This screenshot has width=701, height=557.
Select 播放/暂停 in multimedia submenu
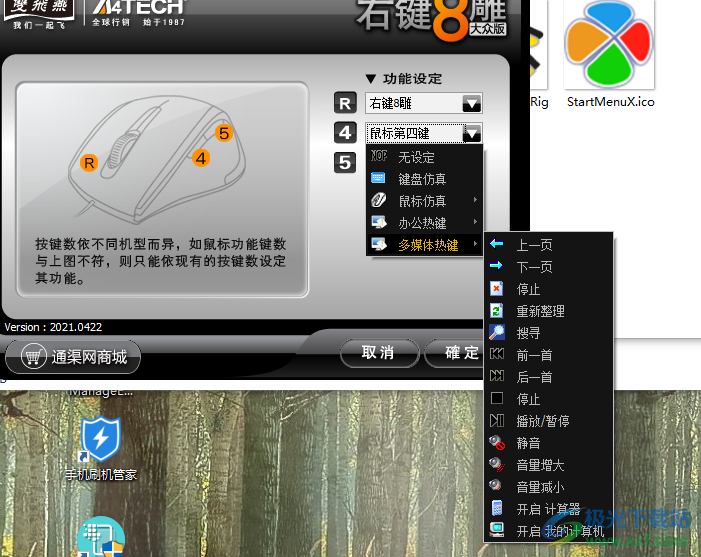[549, 420]
